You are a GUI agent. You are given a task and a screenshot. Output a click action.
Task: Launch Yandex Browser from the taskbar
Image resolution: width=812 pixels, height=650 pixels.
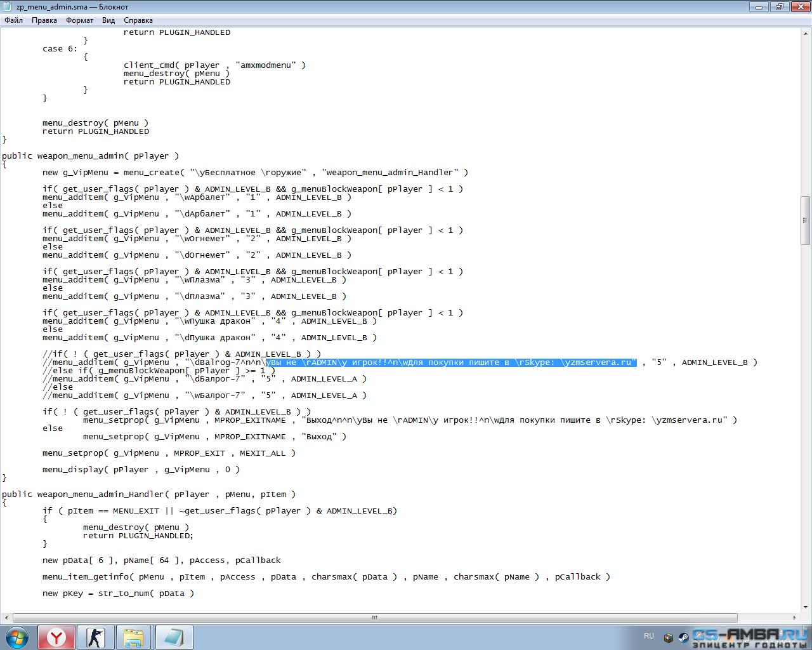pos(56,637)
